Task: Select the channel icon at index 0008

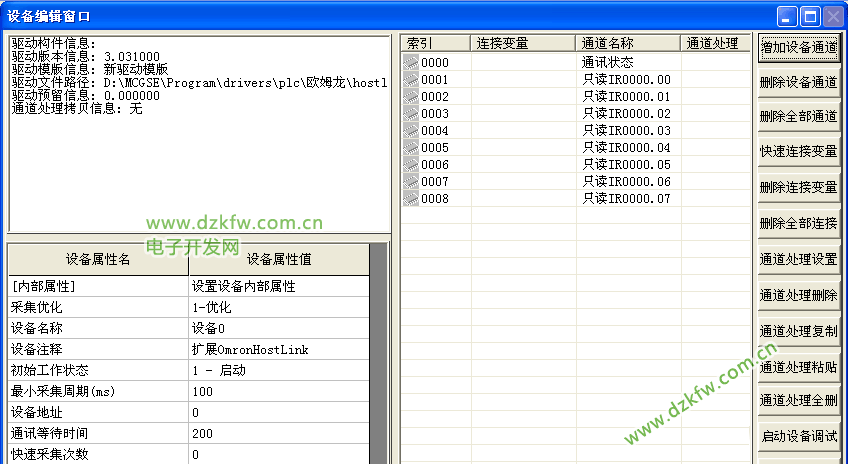Action: tap(411, 199)
